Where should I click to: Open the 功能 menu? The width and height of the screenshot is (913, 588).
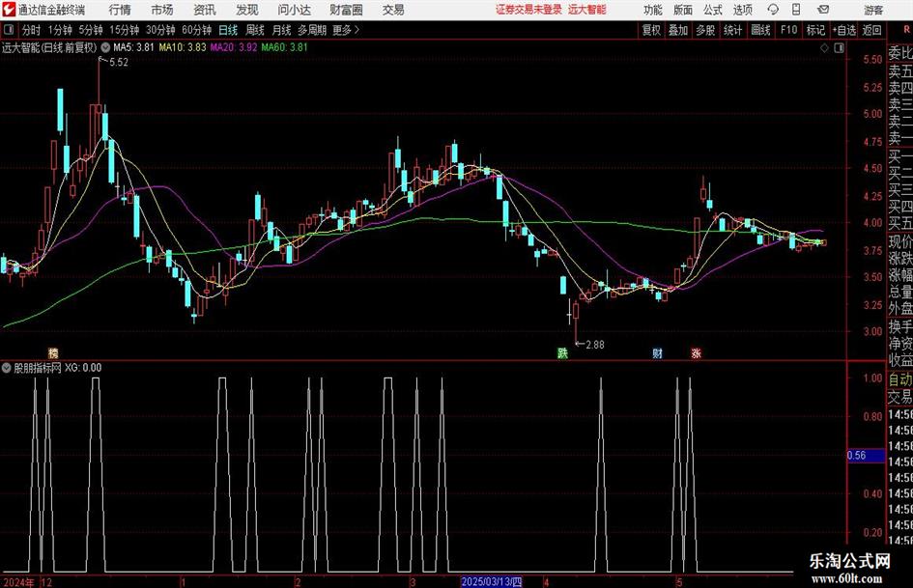653,10
